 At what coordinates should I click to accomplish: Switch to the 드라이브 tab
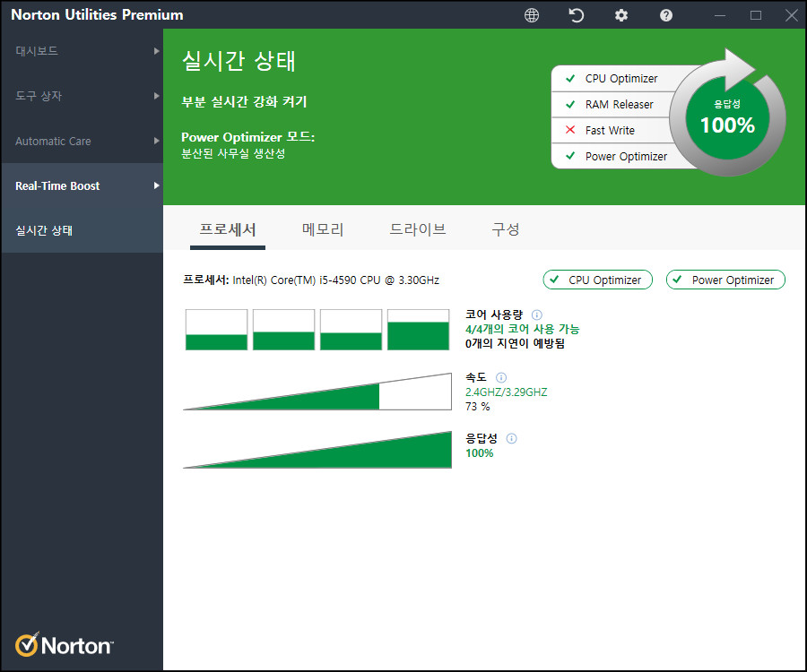pos(417,229)
